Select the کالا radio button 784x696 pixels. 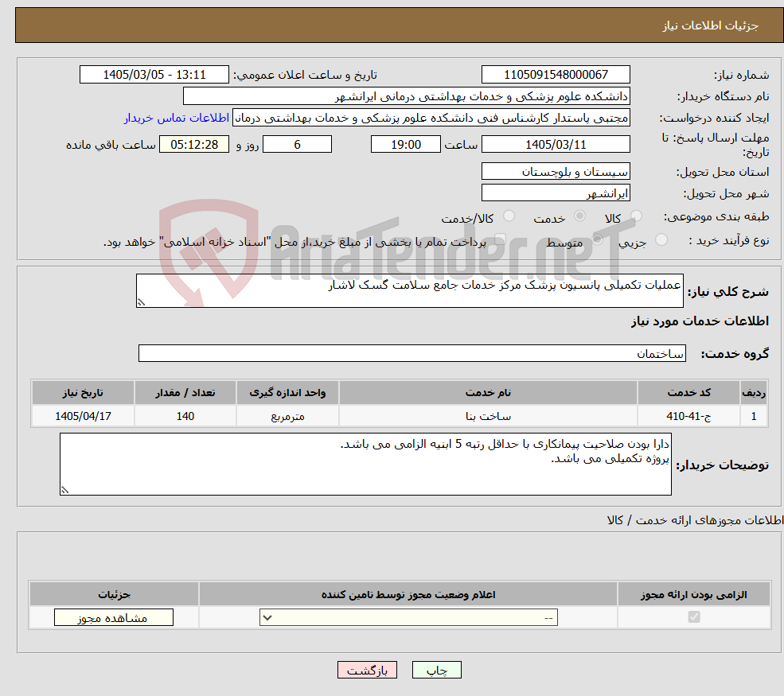pyautogui.click(x=636, y=216)
